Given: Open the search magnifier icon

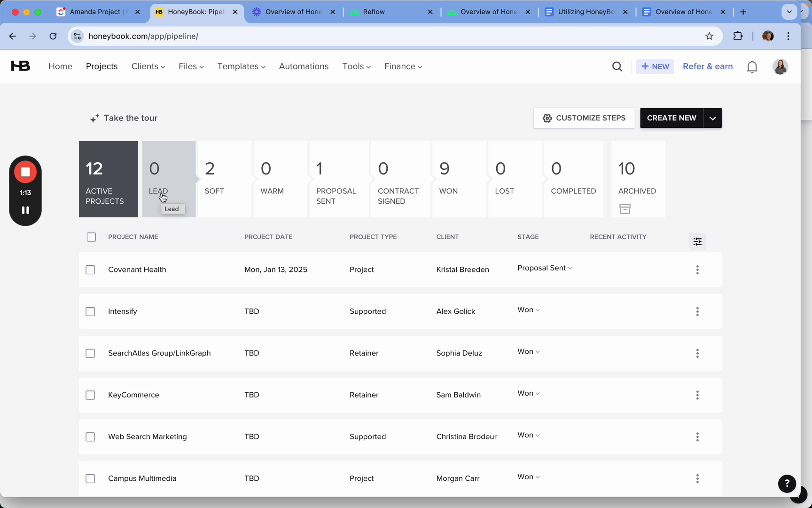Looking at the screenshot, I should coord(617,67).
